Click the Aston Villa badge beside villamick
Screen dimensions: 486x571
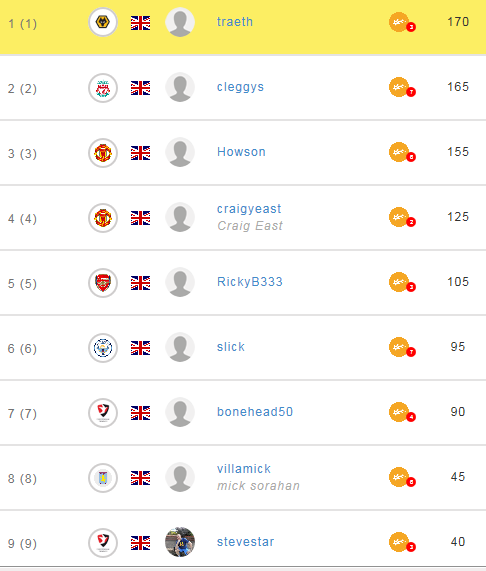click(x=103, y=478)
